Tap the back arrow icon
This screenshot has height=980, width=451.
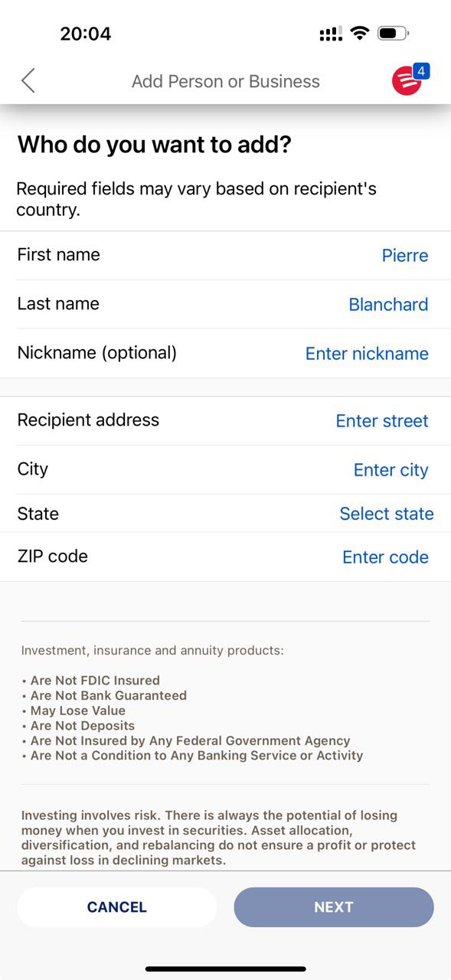coord(28,80)
